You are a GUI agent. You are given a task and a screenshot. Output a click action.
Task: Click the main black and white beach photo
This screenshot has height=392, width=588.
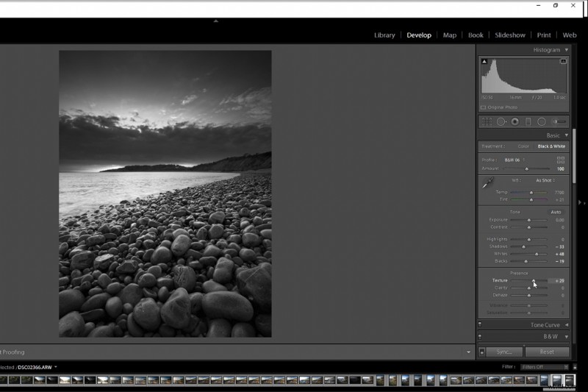pos(165,193)
